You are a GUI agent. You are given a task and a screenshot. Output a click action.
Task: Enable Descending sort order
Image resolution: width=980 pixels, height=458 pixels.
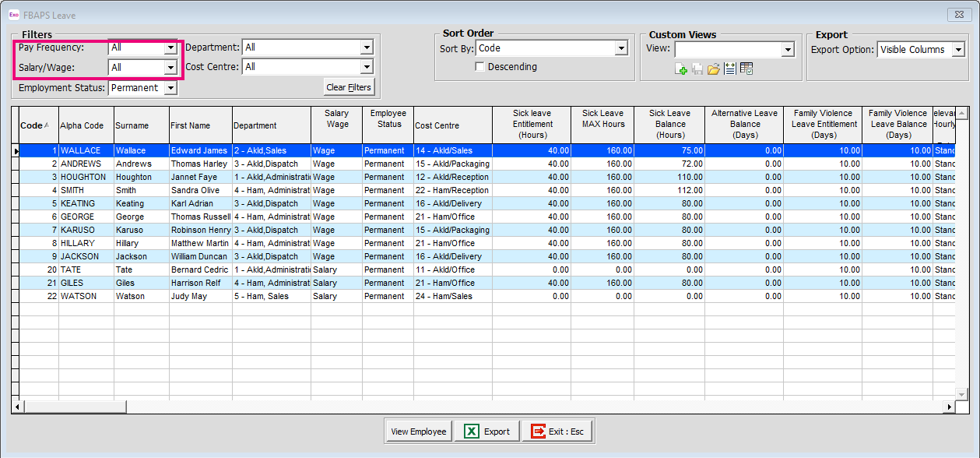(x=480, y=66)
